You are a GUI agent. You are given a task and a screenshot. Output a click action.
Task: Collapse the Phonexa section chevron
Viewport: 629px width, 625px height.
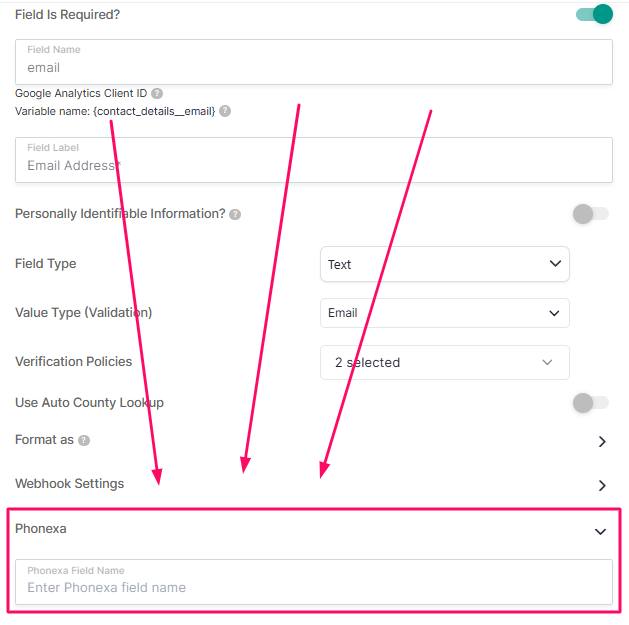[601, 532]
